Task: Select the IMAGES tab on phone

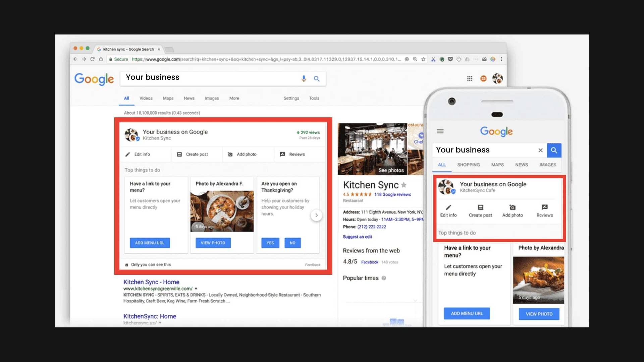Action: tap(548, 165)
